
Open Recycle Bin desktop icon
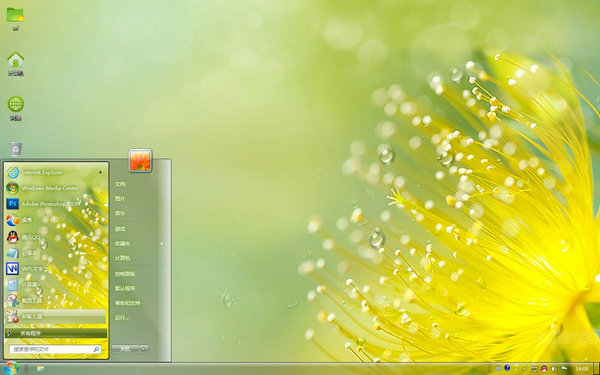pyautogui.click(x=16, y=149)
